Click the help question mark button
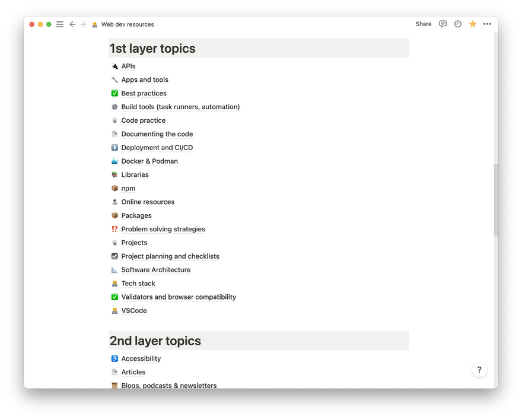 479,370
